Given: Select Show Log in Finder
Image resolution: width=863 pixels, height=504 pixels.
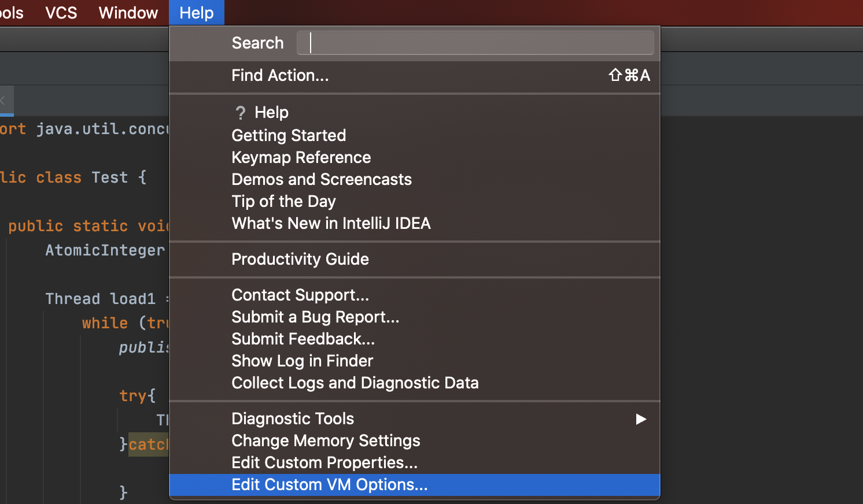Looking at the screenshot, I should coord(302,361).
